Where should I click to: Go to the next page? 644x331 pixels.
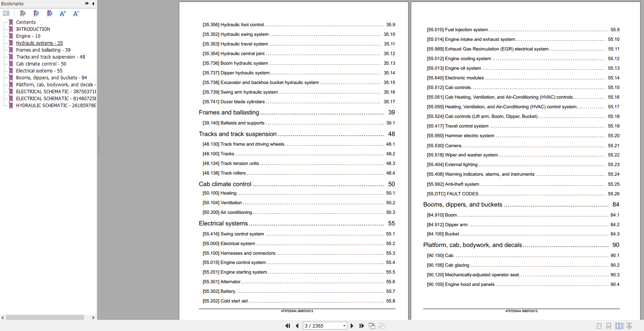pos(352,326)
